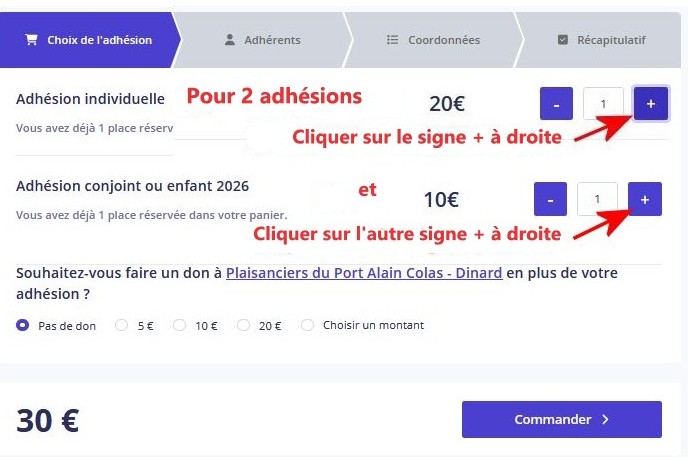The image size is (688, 465).
Task: Pick the 20 € donation radio button
Action: pyautogui.click(x=244, y=325)
